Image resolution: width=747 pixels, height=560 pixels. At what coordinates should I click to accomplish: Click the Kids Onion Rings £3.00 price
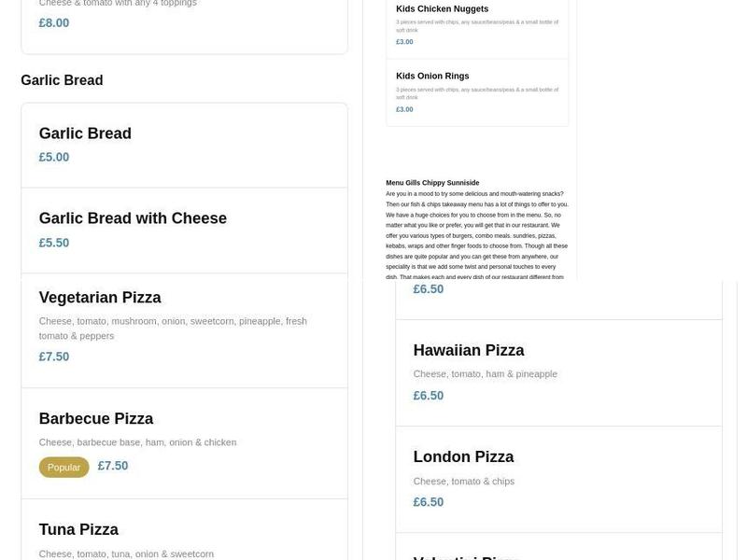click(404, 109)
